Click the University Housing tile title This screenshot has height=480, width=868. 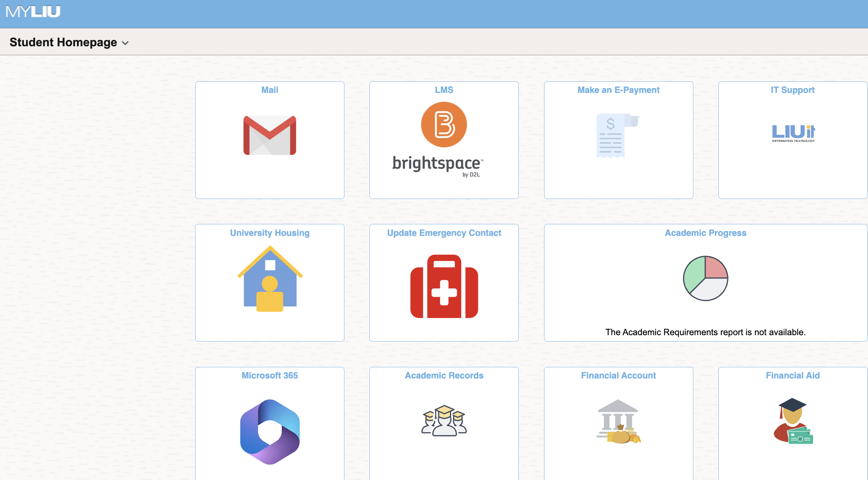click(270, 233)
